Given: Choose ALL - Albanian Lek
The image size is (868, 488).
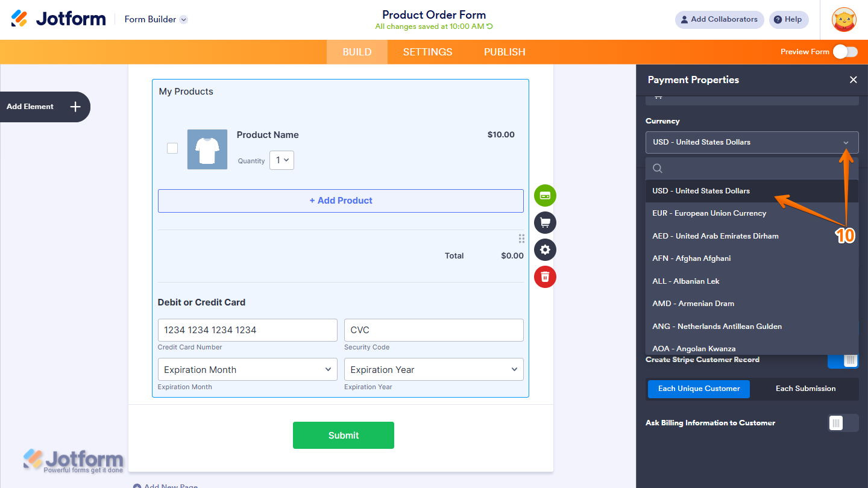Looking at the screenshot, I should pos(752,281).
